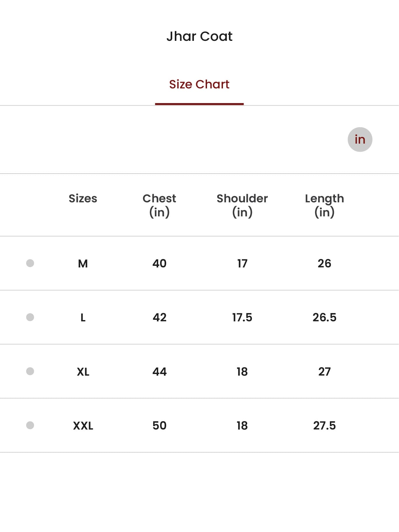Screen dimensions: 399x532
Task: Choose the XL size radio button
Action: [30, 371]
